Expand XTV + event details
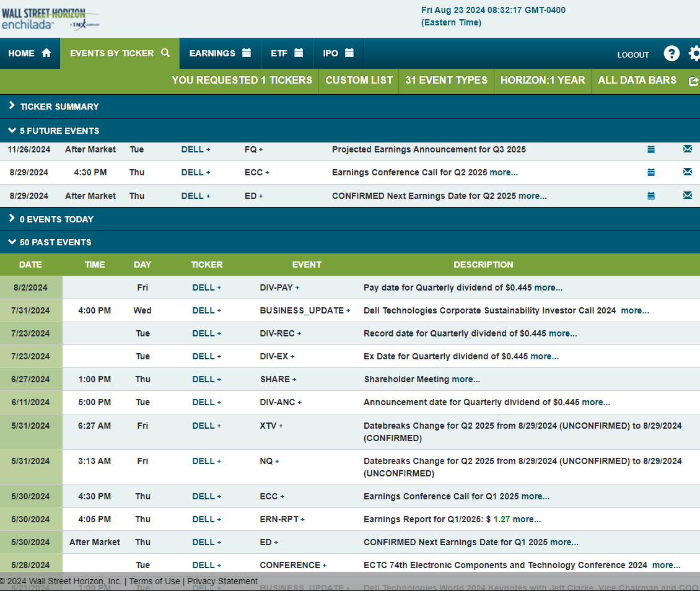 coord(271,426)
